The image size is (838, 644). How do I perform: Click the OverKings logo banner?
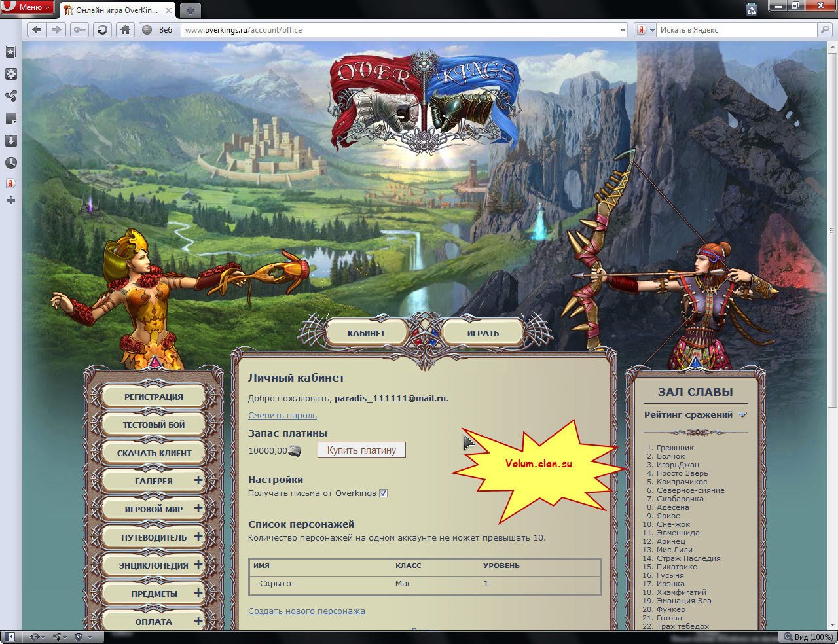click(x=426, y=101)
